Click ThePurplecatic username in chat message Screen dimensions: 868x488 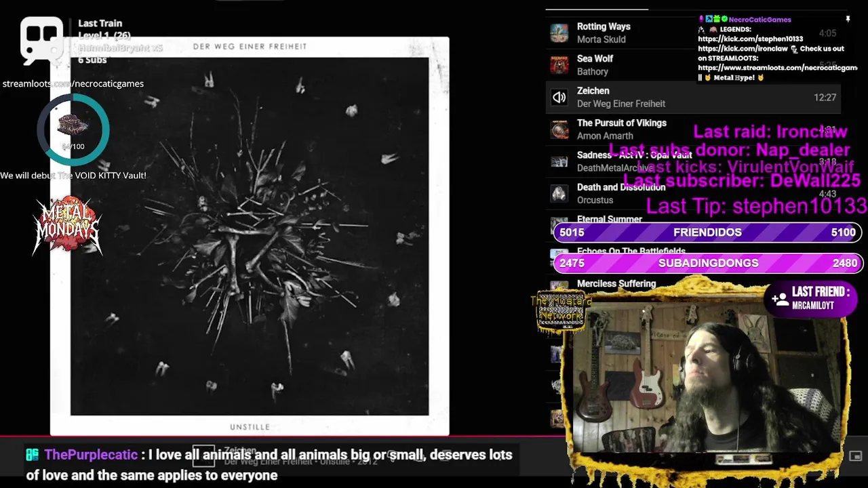point(91,455)
